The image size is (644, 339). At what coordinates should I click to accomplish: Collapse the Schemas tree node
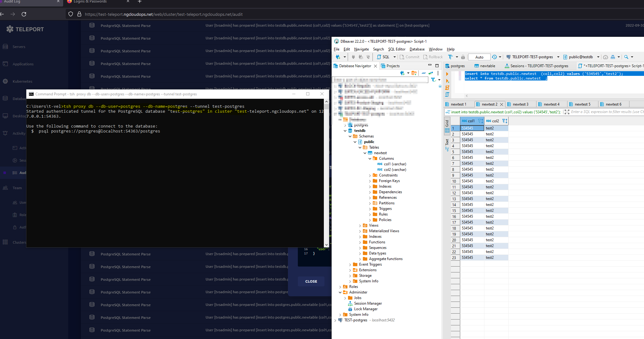pos(350,136)
